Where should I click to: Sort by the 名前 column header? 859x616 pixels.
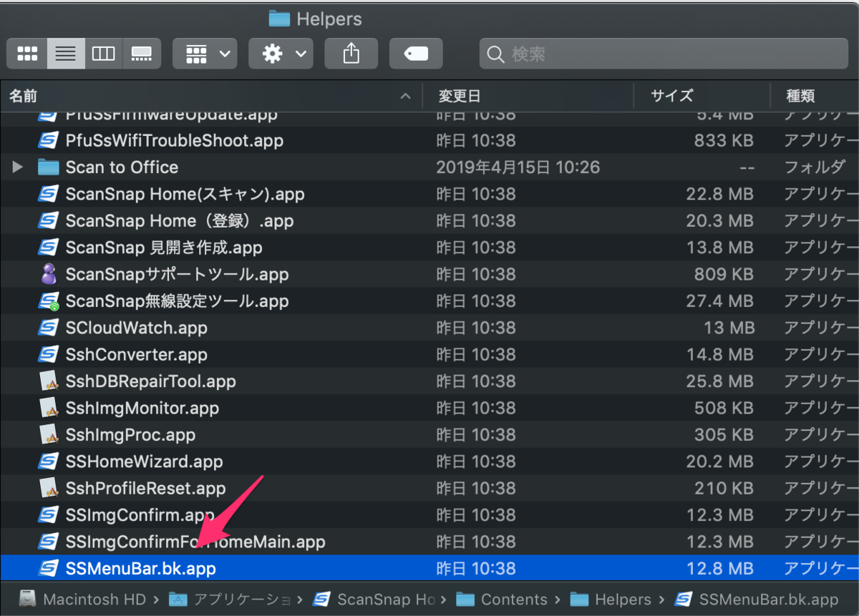(24, 96)
